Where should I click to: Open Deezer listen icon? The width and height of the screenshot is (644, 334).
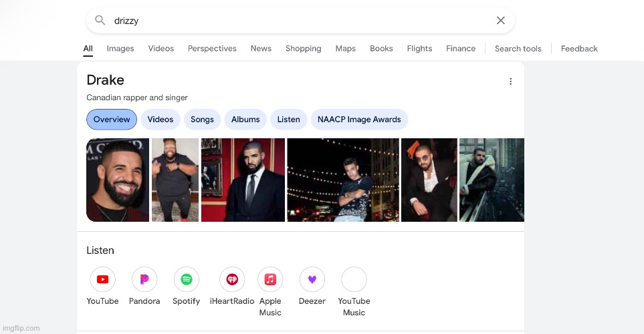(312, 279)
